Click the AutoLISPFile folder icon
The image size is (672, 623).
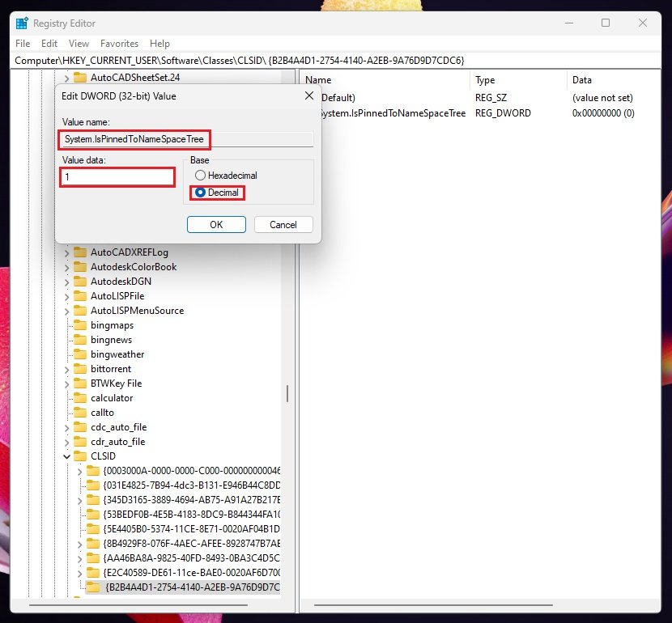(x=80, y=295)
